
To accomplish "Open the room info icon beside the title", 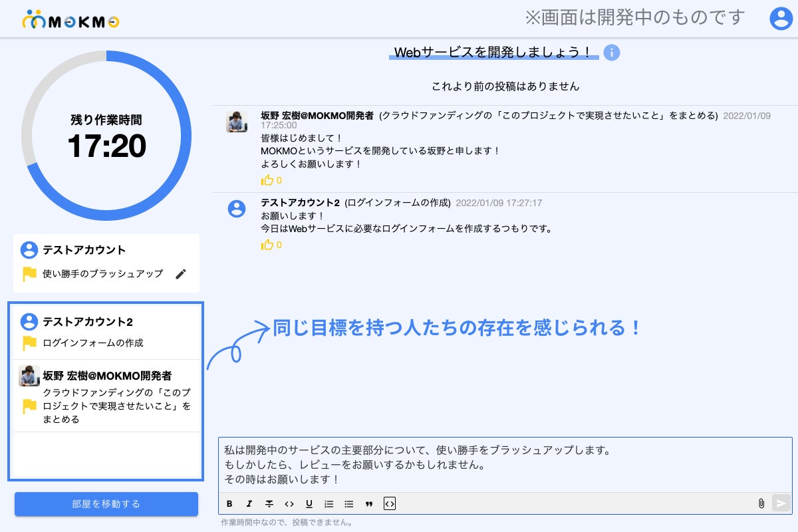I will (x=612, y=53).
